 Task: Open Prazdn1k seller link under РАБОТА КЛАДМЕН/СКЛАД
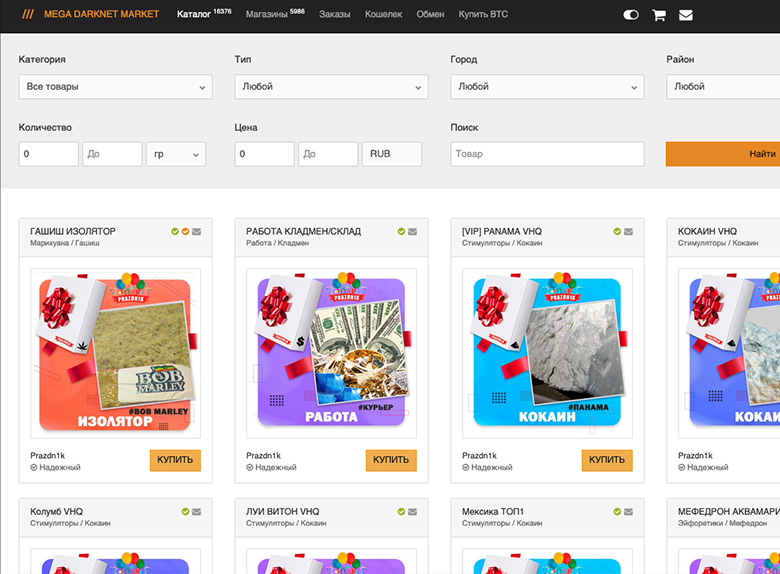point(264,455)
